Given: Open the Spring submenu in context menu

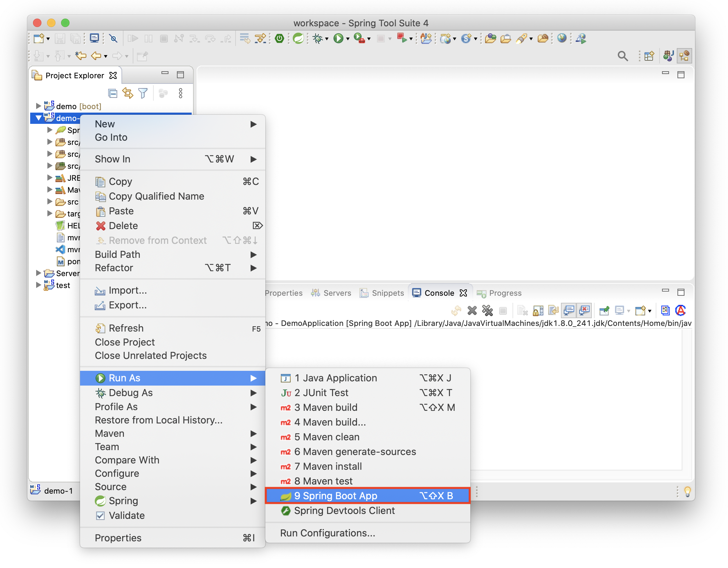Looking at the screenshot, I should coord(172,501).
